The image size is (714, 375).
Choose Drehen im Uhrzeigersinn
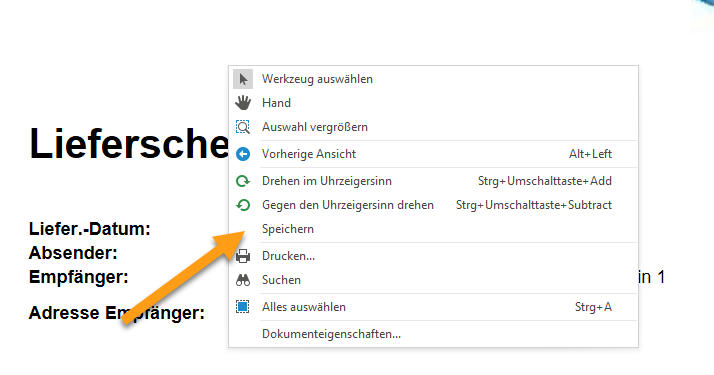tap(433, 181)
